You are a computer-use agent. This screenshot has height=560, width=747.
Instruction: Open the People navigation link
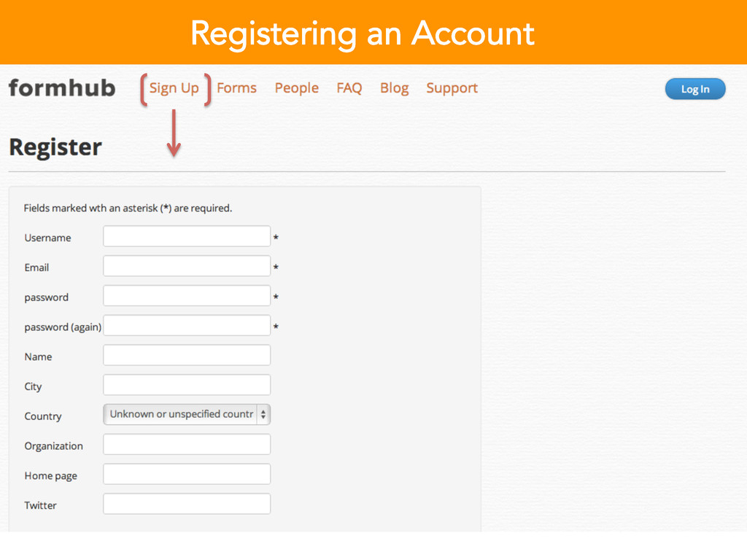pyautogui.click(x=296, y=88)
